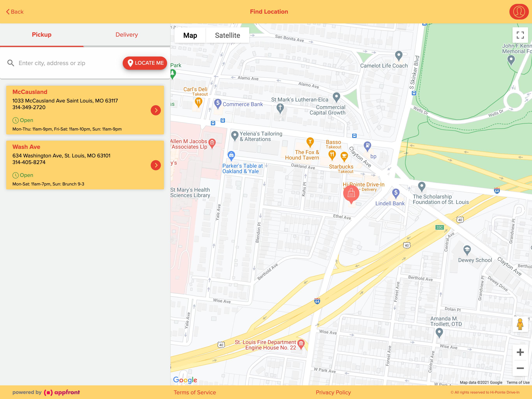Viewport: 532px width, 399px height.
Task: Click Basso restaurant pin
Action: tap(332, 155)
